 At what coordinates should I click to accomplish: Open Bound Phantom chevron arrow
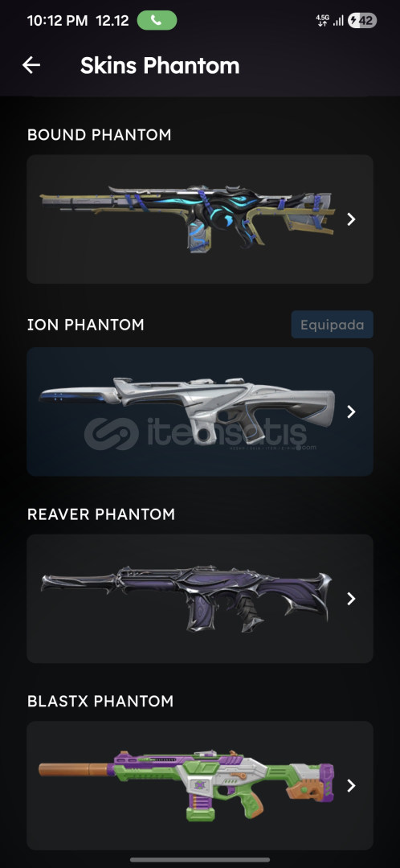pos(351,219)
